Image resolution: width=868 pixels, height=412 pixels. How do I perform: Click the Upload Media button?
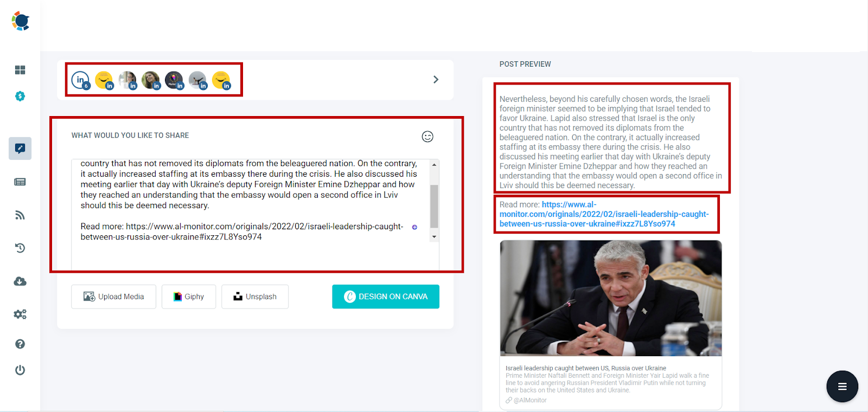(x=113, y=297)
